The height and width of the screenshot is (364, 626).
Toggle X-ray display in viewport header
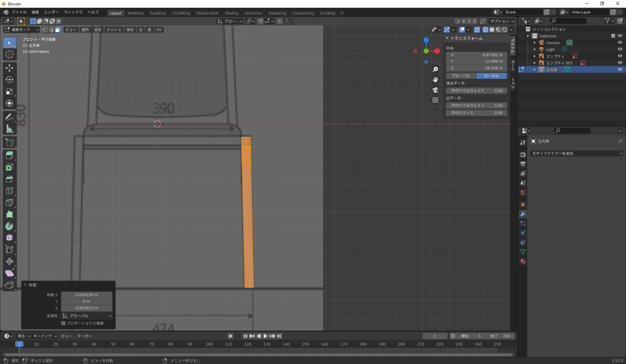[477, 30]
